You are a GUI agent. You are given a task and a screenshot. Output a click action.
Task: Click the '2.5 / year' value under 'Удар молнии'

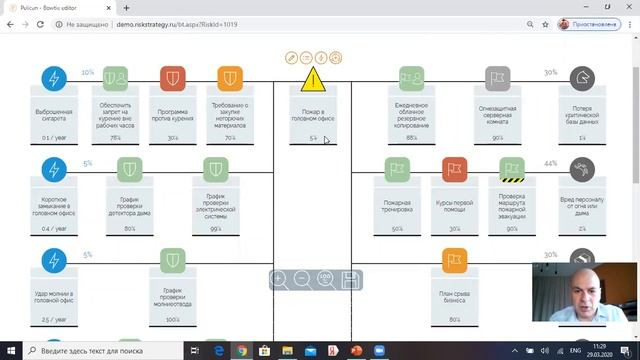tap(54, 320)
